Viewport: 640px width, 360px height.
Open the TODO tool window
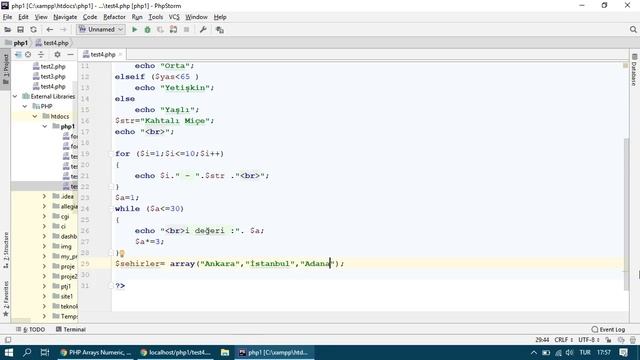pyautogui.click(x=31, y=329)
